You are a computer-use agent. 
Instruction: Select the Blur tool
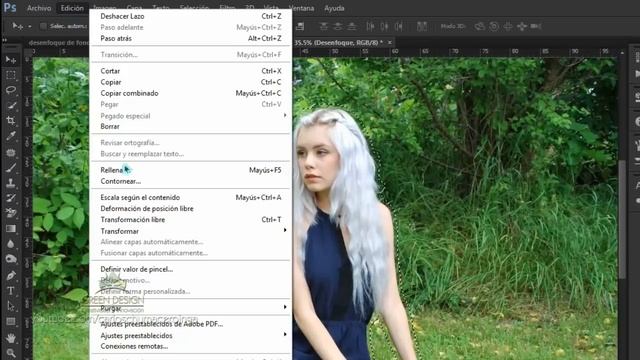pos(11,244)
